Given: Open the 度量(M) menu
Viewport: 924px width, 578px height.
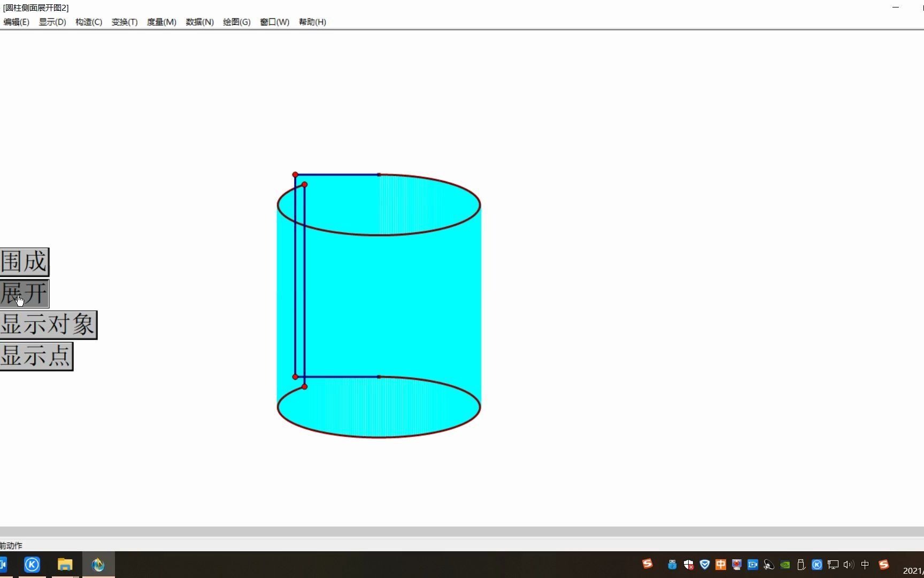Looking at the screenshot, I should (161, 22).
